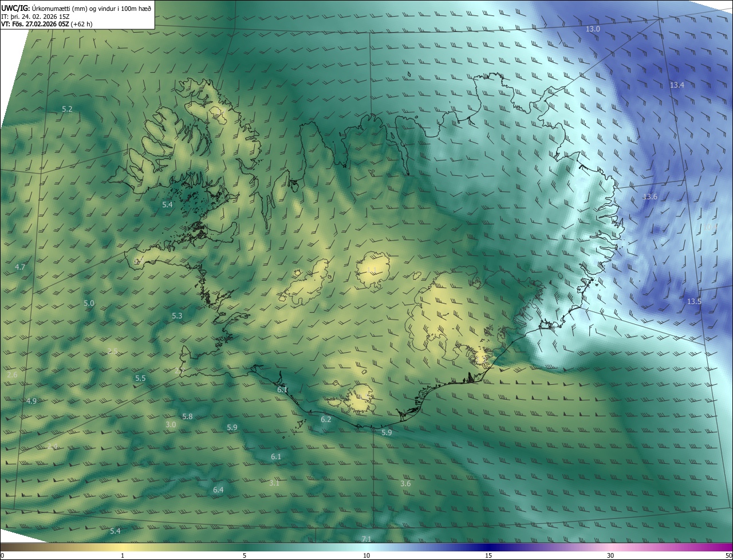Click the value label '13.0'
733x560 pixels.
(x=593, y=29)
